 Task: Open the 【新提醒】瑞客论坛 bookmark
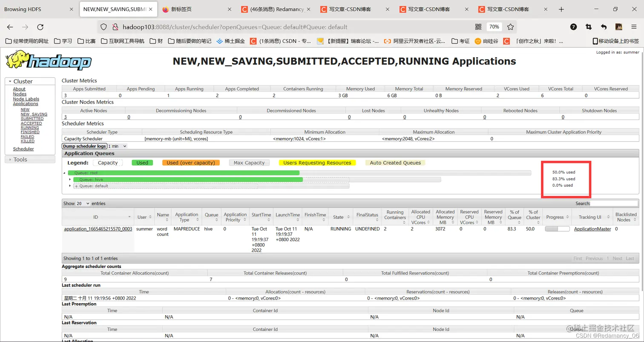click(348, 41)
